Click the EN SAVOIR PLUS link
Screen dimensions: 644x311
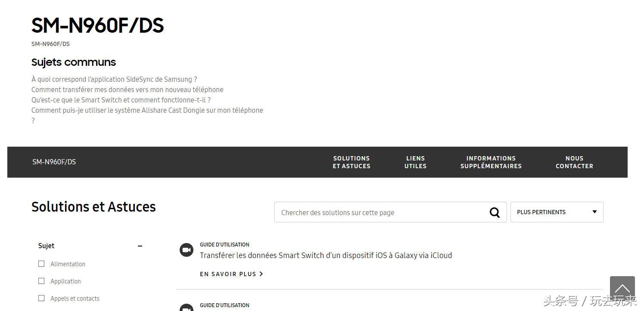(x=228, y=274)
